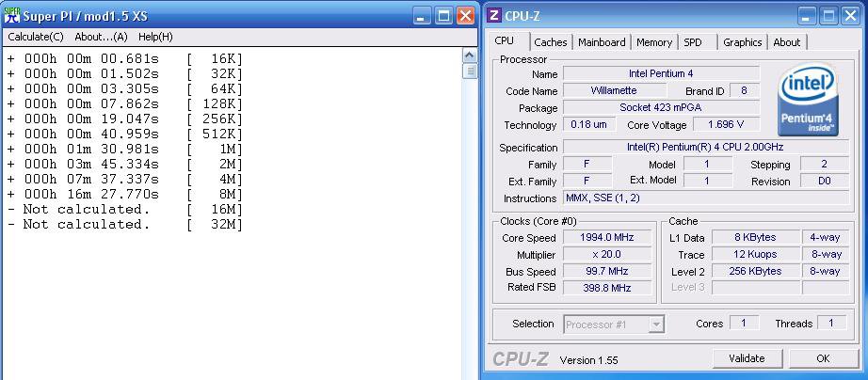The height and width of the screenshot is (380, 868).
Task: Go to the Graphics tab
Action: point(742,42)
